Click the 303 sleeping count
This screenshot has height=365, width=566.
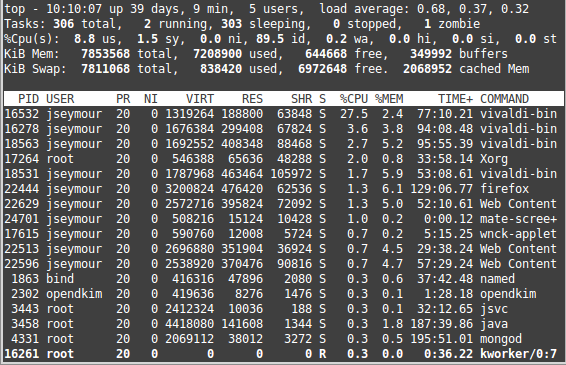point(231,24)
